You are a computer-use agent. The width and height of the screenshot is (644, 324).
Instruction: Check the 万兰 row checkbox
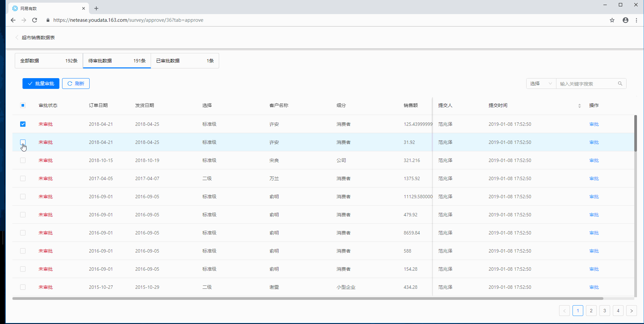point(23,178)
